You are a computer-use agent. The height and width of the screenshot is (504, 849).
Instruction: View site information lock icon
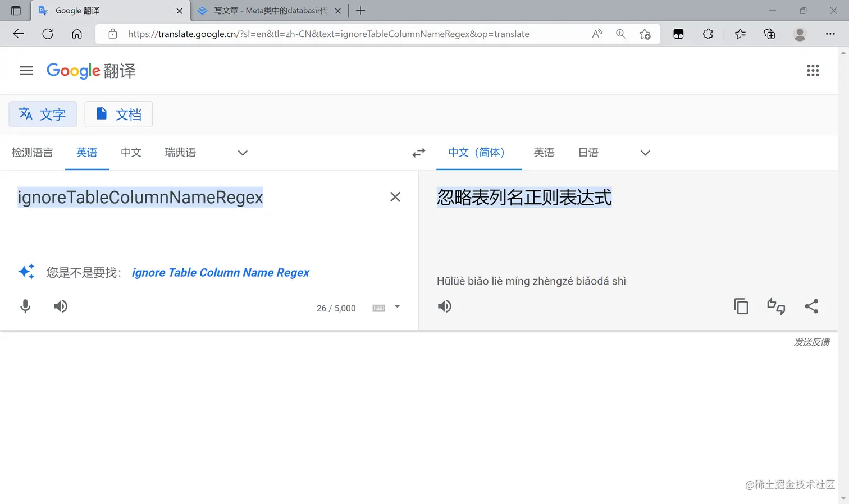pos(113,34)
